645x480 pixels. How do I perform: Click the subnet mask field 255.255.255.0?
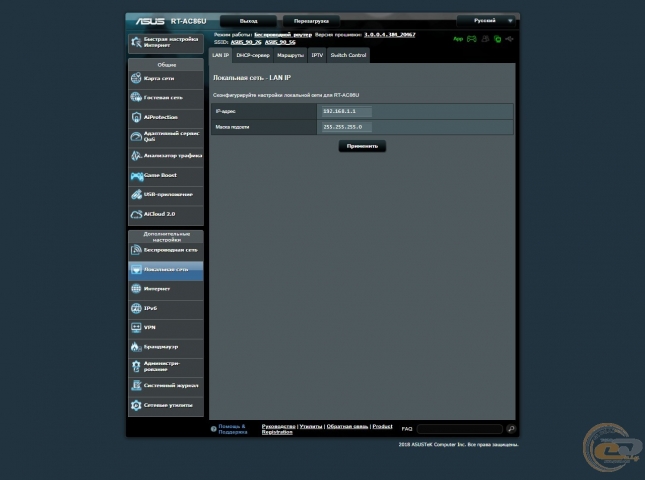[347, 127]
